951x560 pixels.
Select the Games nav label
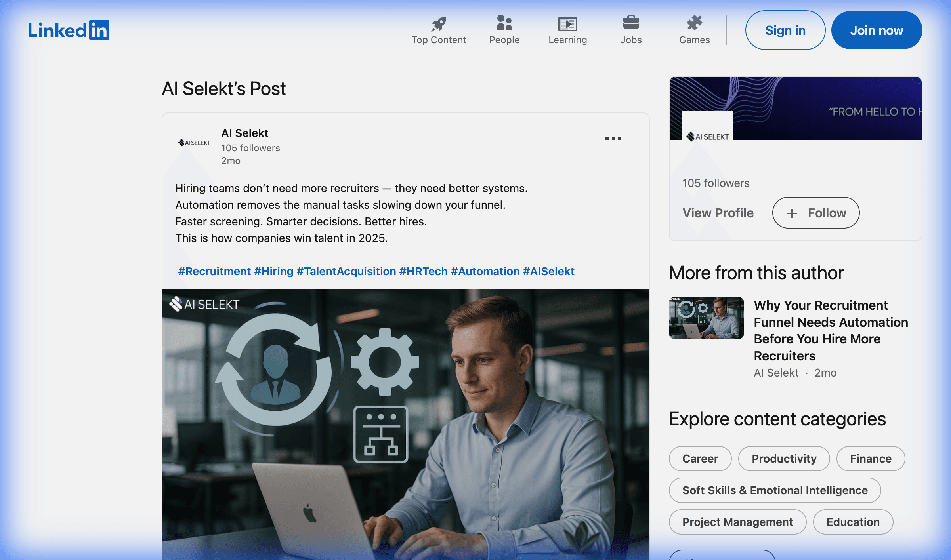point(694,40)
